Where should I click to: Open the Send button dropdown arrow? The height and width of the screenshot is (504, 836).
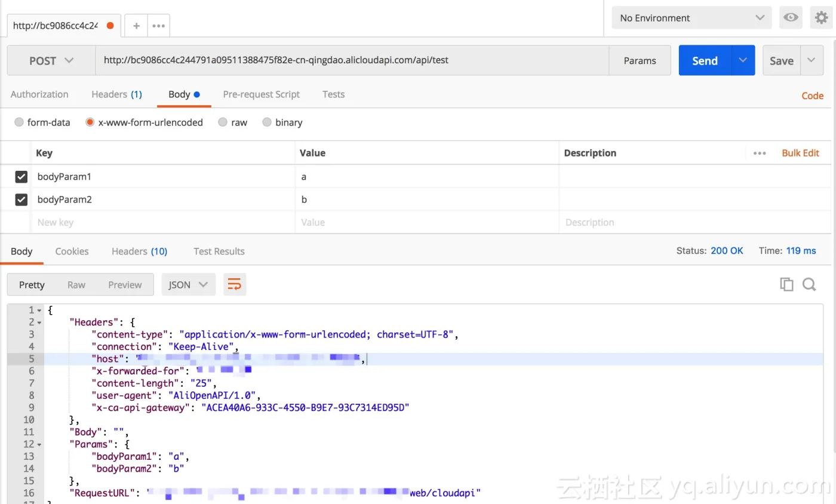(x=743, y=60)
